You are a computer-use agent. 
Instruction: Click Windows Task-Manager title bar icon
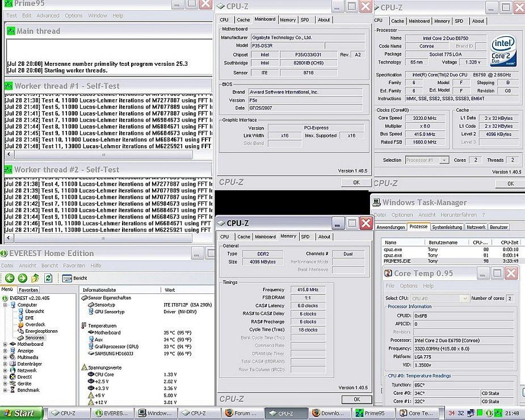tap(376, 202)
